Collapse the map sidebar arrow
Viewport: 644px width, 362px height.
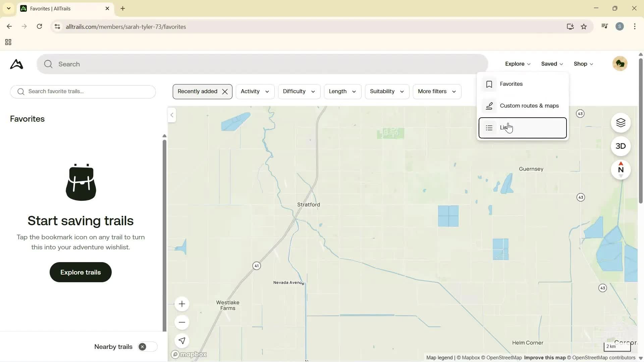coord(171,115)
